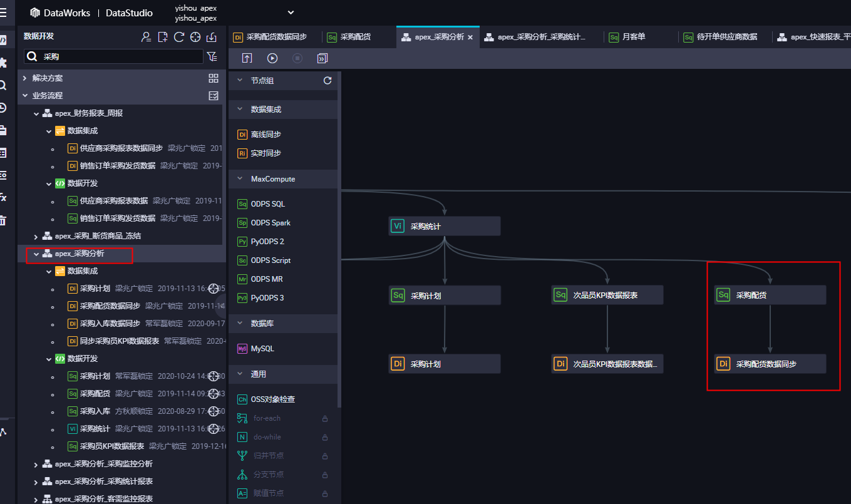Click the Fx function icon in left sidebar
Viewport: 851px width, 504px height.
click(x=3, y=198)
